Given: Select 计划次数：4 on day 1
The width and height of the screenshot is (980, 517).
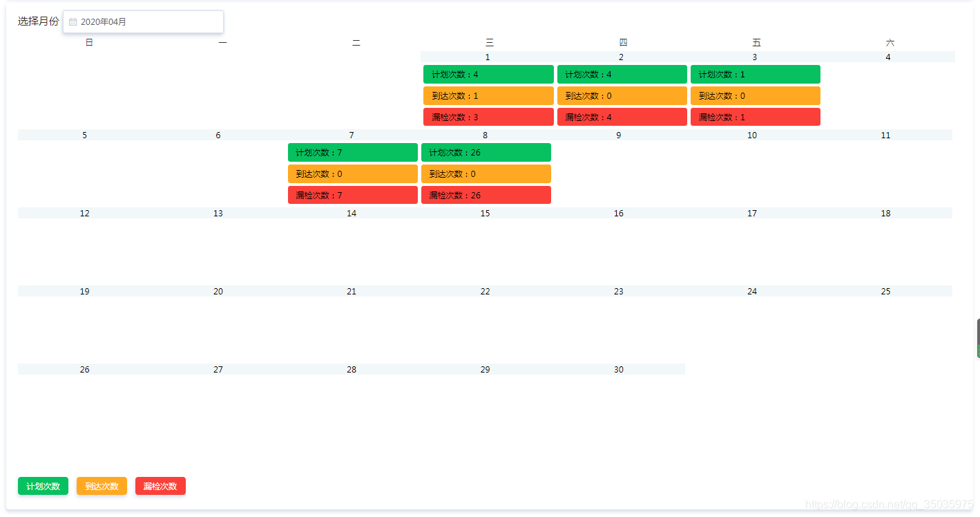Looking at the screenshot, I should tap(488, 74).
